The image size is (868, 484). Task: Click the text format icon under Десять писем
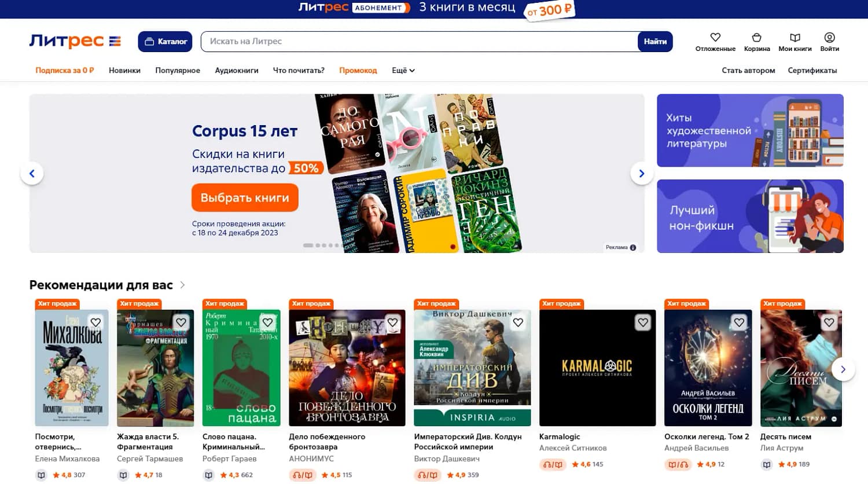pos(767,464)
